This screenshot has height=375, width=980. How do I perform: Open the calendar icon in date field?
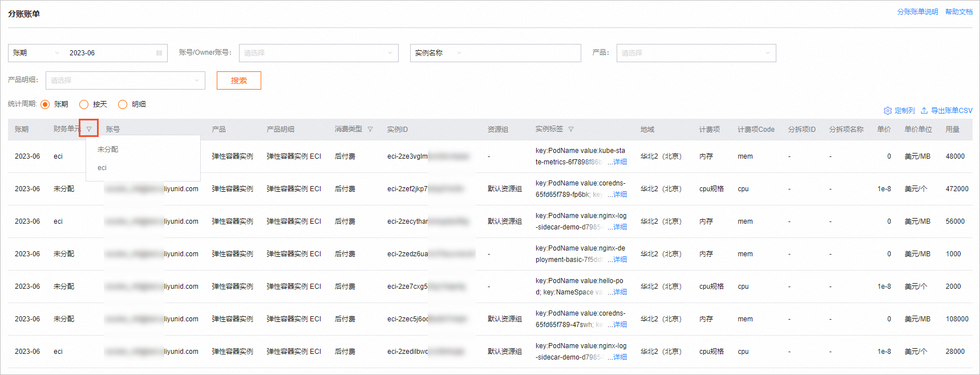pos(159,53)
